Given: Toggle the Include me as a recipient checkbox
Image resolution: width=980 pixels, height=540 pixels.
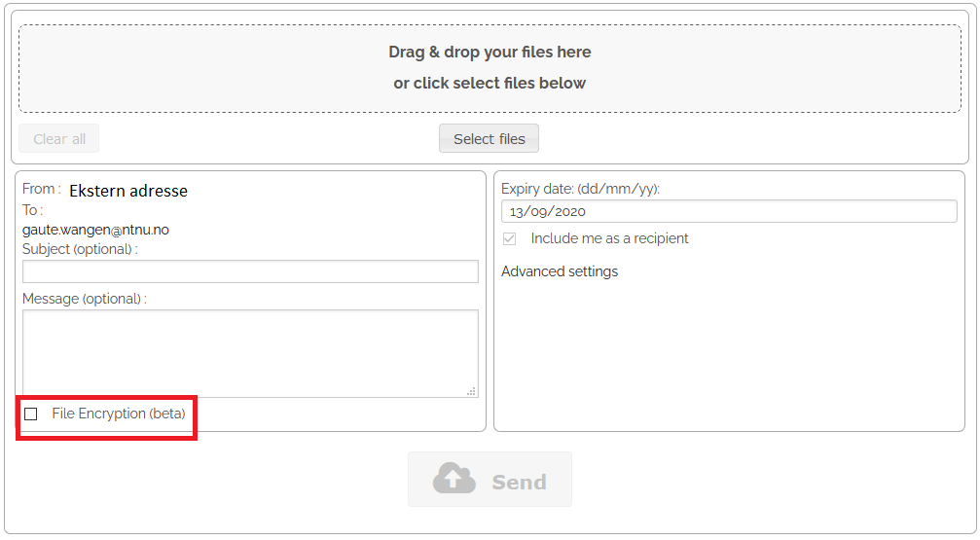Looking at the screenshot, I should pyautogui.click(x=509, y=238).
